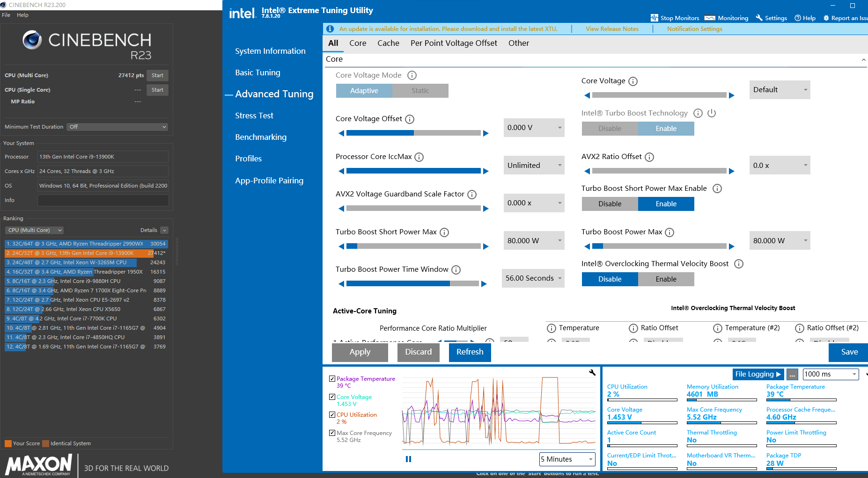This screenshot has width=868, height=478.
Task: Uncheck Core Voltage graph checkbox
Action: [332, 397]
